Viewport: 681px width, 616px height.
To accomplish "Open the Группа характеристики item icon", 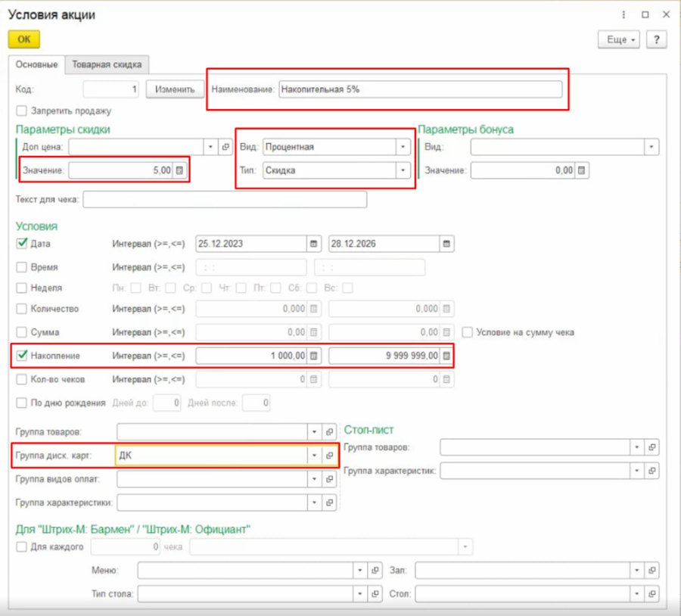I will pyautogui.click(x=330, y=502).
